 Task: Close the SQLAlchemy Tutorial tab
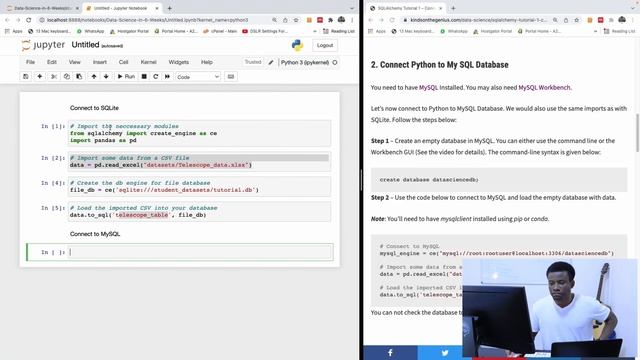pos(440,8)
